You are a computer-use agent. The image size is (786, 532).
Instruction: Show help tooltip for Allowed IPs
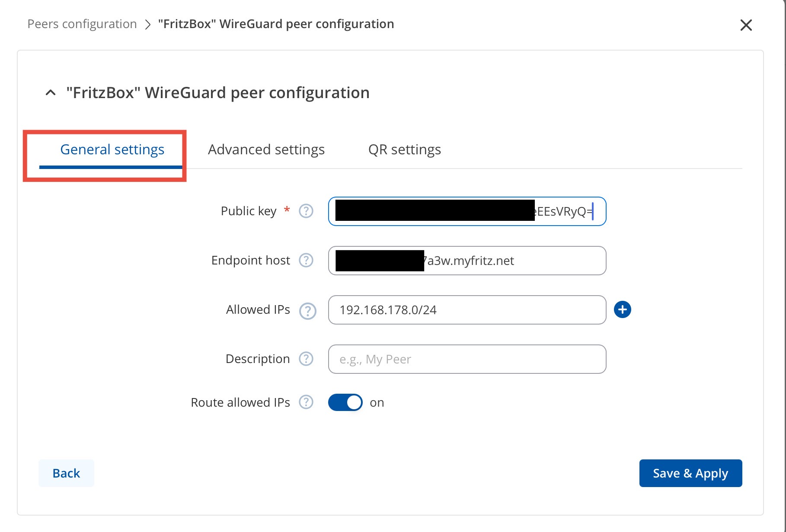coord(307,311)
